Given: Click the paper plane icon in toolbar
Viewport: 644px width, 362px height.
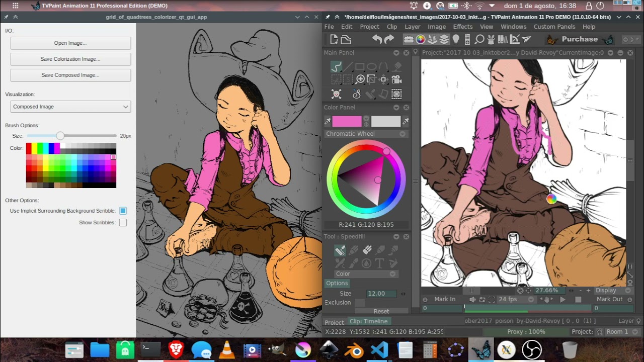Looking at the screenshot, I should [526, 39].
